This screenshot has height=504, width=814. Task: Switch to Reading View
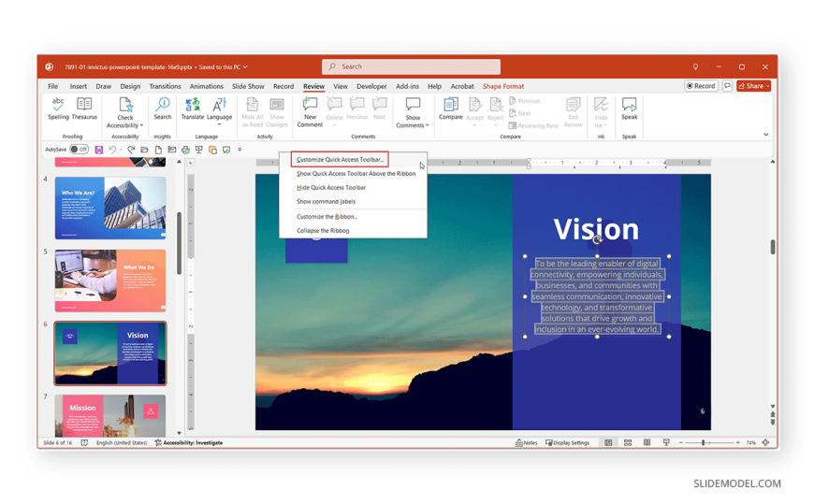point(647,442)
